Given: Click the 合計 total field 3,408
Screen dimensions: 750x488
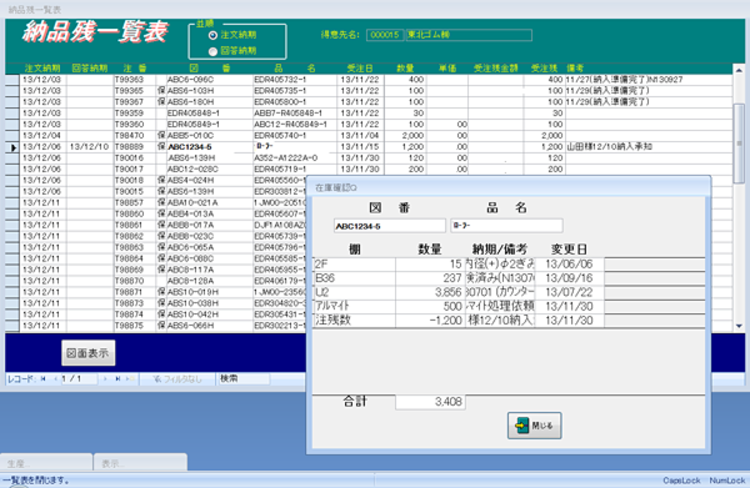Looking at the screenshot, I should 430,402.
